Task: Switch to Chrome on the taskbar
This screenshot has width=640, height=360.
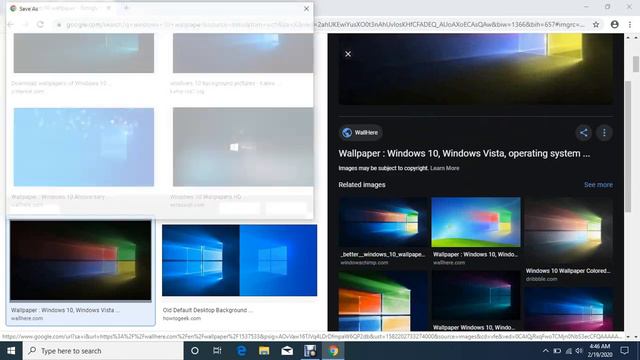Action: click(x=333, y=351)
